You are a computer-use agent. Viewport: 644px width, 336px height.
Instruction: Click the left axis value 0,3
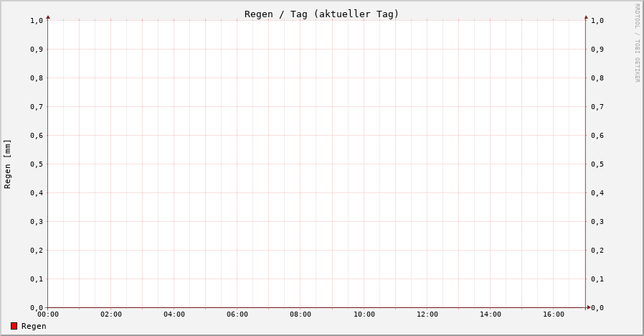37,222
